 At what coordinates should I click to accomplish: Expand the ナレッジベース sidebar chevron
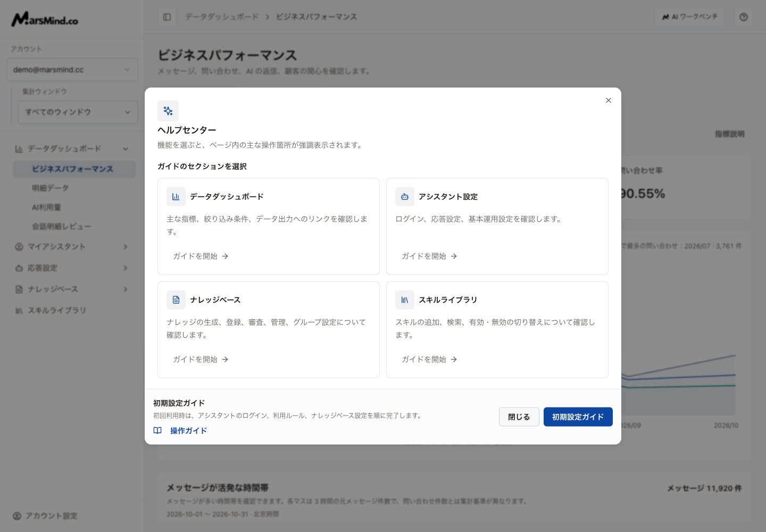pos(126,289)
